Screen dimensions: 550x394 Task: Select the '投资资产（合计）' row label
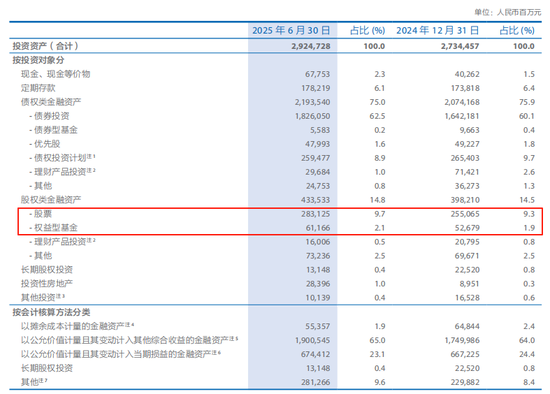(x=45, y=46)
